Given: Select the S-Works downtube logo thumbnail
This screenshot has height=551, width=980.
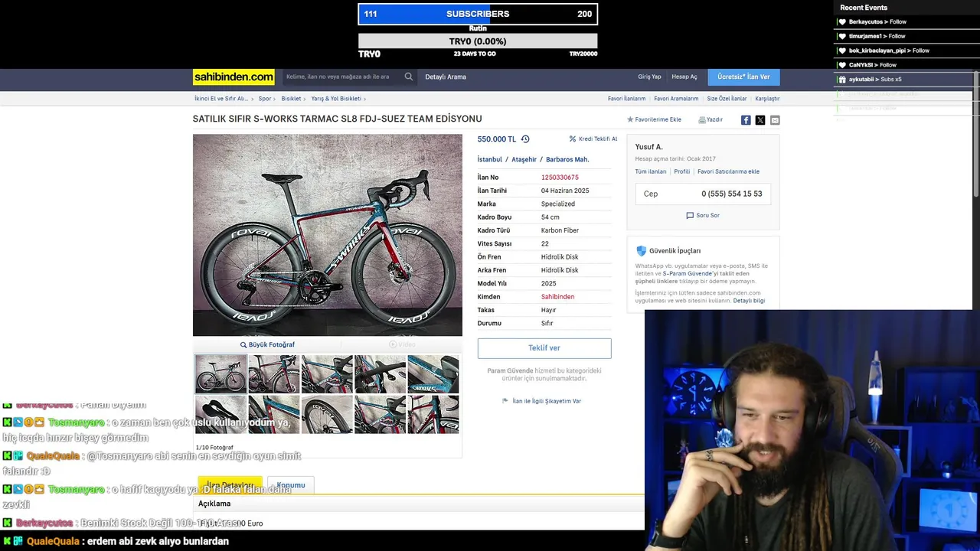Looking at the screenshot, I should click(433, 374).
